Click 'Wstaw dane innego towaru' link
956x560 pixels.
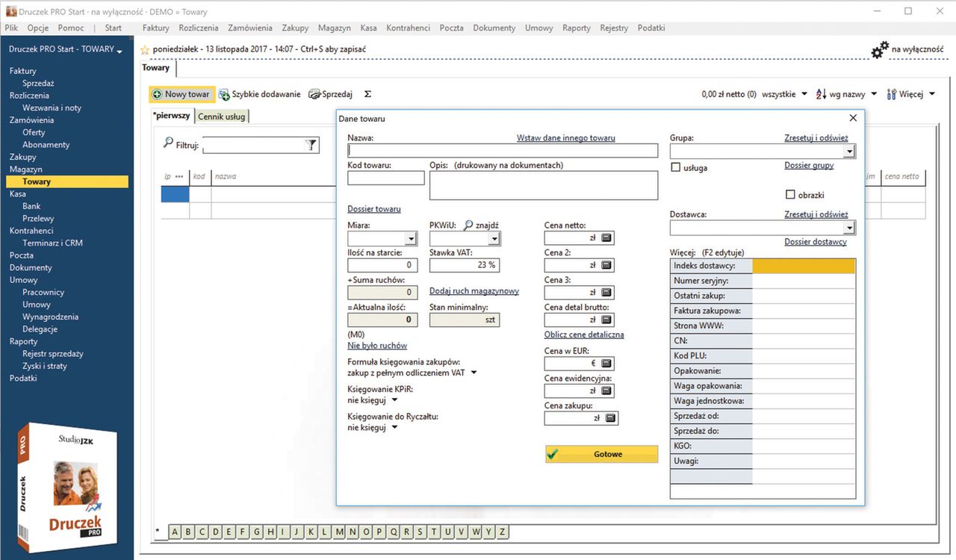point(566,138)
